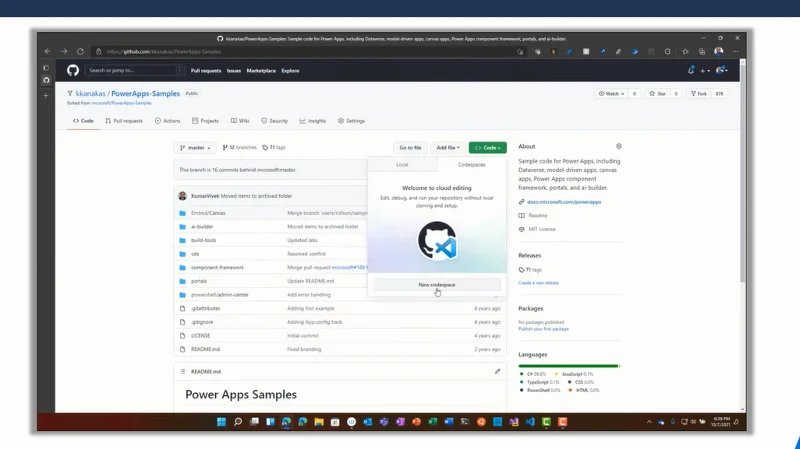This screenshot has height=449, width=800.
Task: Open the build-tools folder
Action: (x=204, y=240)
